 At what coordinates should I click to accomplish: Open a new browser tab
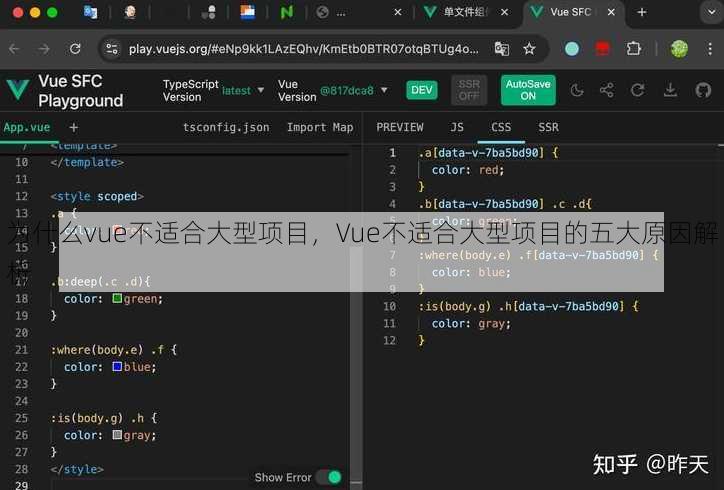coord(641,12)
